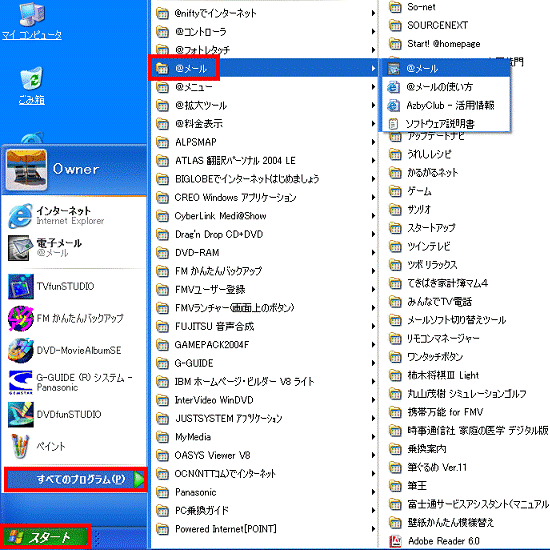The height and width of the screenshot is (550, 550).
Task: Launch @メール application in submenu
Action: point(445,68)
